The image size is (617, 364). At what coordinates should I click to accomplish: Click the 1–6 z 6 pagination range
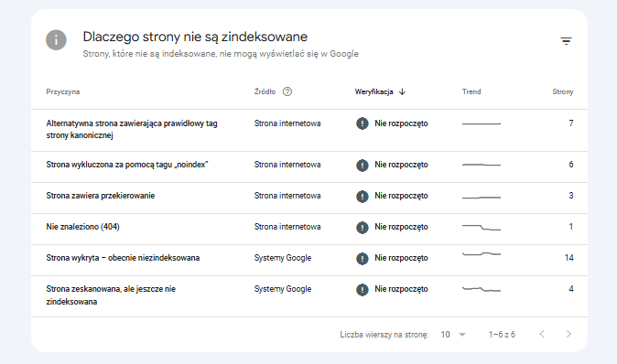click(x=502, y=335)
